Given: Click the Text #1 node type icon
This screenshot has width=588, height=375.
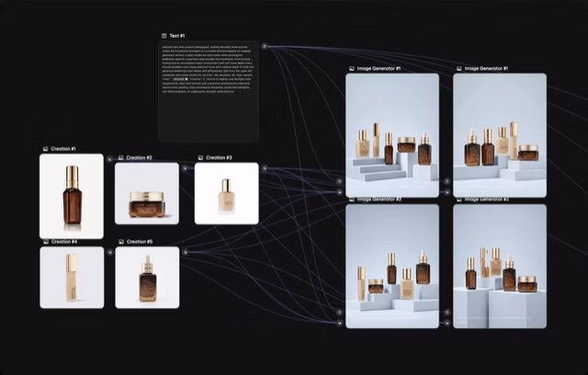Looking at the screenshot, I should (x=164, y=36).
